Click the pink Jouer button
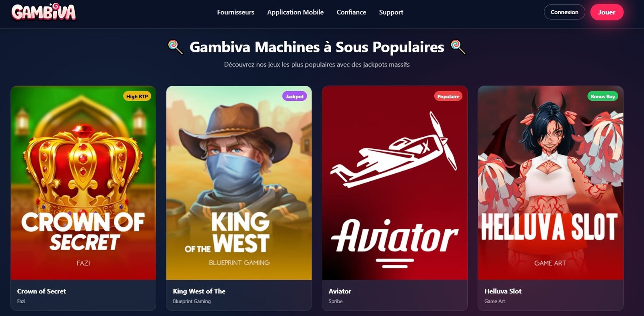644x316 pixels. coord(607,12)
